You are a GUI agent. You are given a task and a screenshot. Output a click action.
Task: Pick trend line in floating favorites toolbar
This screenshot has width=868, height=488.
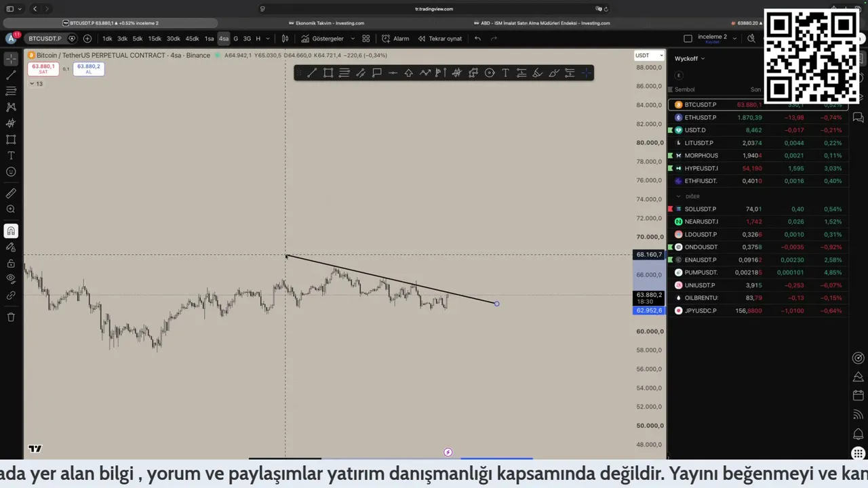pos(312,73)
